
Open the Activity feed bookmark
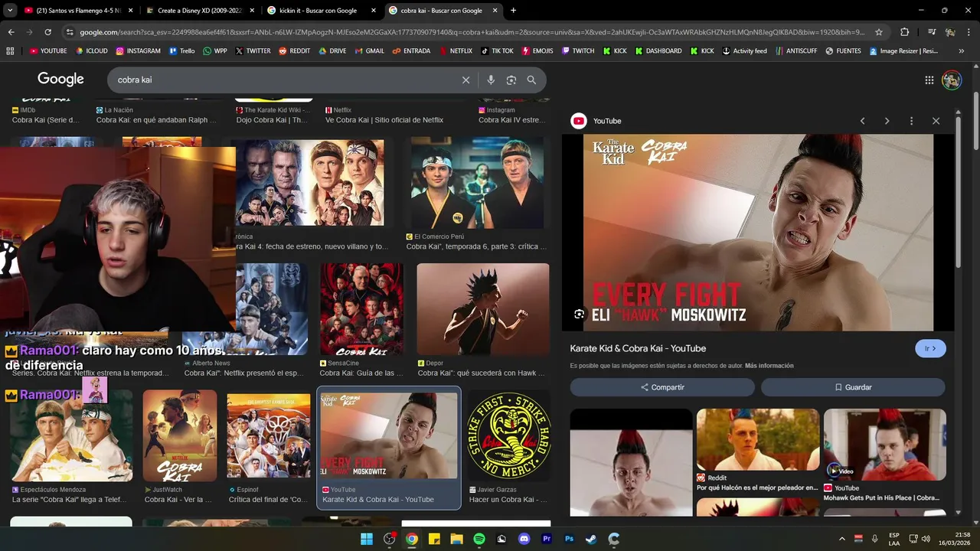tap(744, 51)
